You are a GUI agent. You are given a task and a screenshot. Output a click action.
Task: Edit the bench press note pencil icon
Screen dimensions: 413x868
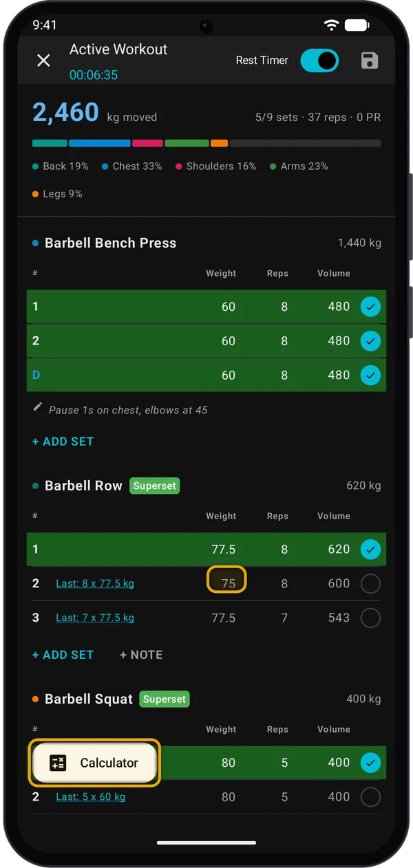click(38, 408)
